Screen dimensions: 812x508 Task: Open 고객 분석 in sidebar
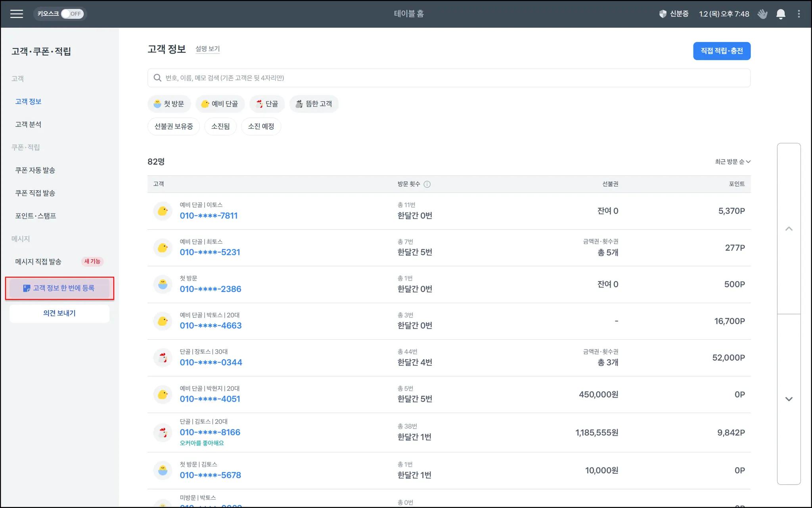(x=28, y=125)
